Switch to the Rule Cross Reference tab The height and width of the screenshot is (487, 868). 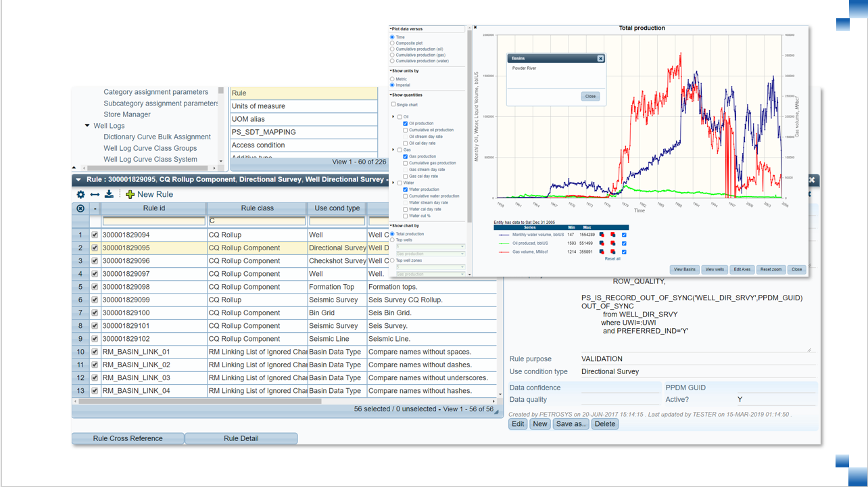pyautogui.click(x=127, y=438)
